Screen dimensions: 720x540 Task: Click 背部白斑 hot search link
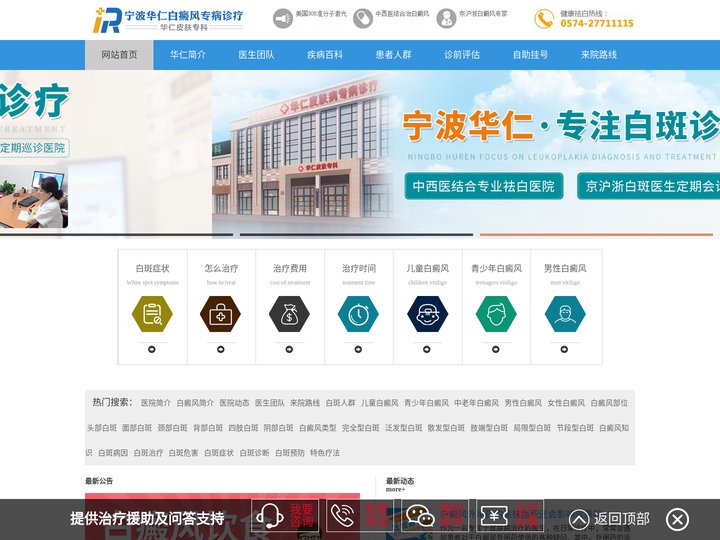coord(208,428)
